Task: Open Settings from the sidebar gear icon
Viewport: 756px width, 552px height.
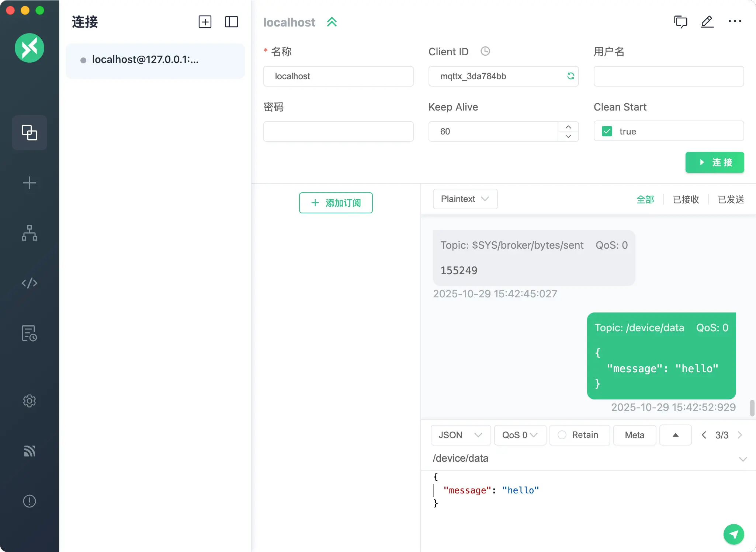Action: [x=30, y=401]
